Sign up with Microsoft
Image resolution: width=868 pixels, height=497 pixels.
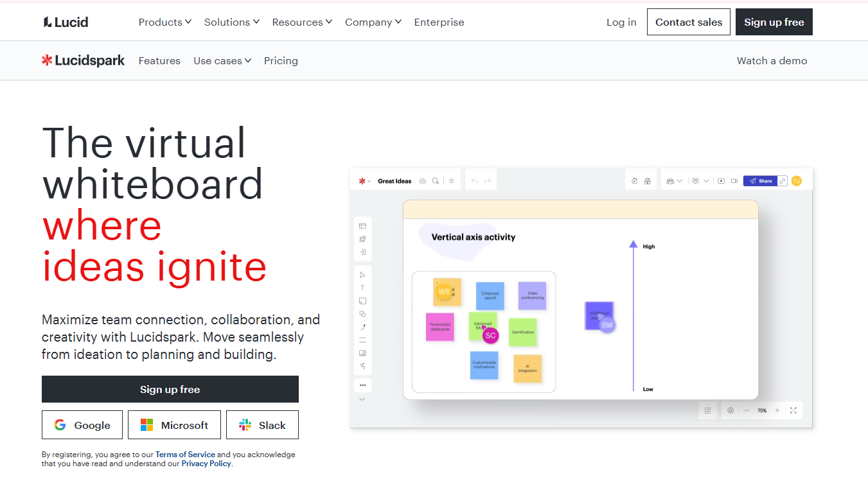point(174,425)
